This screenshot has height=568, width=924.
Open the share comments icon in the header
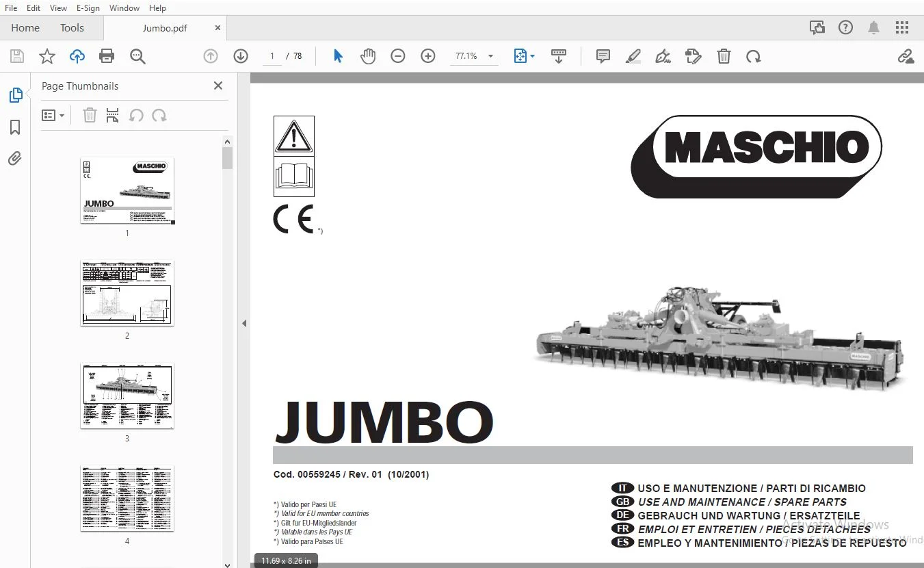[817, 28]
